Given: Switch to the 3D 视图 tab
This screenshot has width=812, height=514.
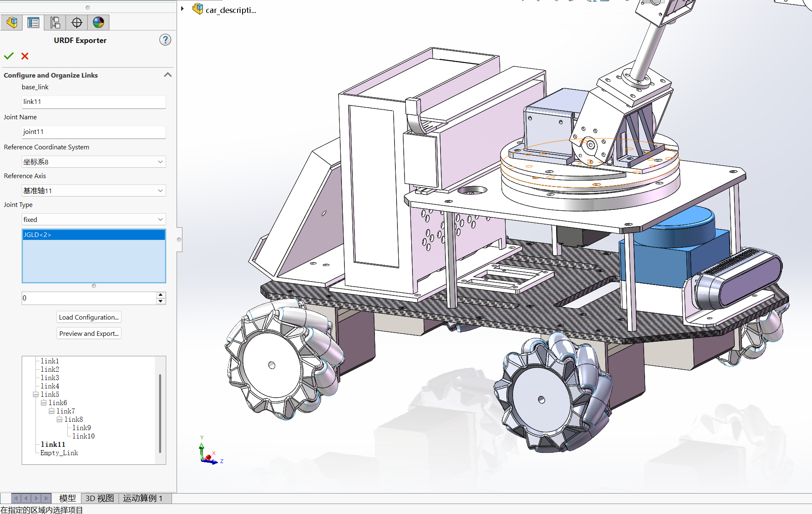Looking at the screenshot, I should pyautogui.click(x=99, y=498).
